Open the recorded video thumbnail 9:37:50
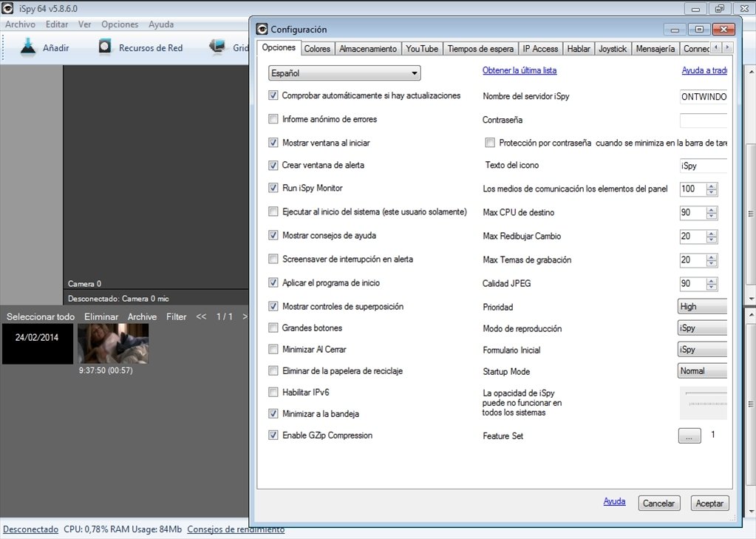 click(113, 343)
